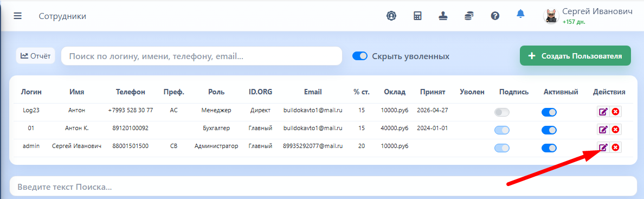Select the Бухгалтер role cell
This screenshot has width=644, height=199.
[x=216, y=129]
